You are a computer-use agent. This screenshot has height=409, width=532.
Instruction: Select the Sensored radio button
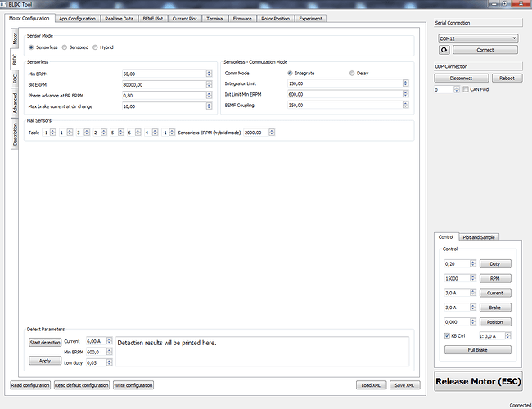[65, 47]
